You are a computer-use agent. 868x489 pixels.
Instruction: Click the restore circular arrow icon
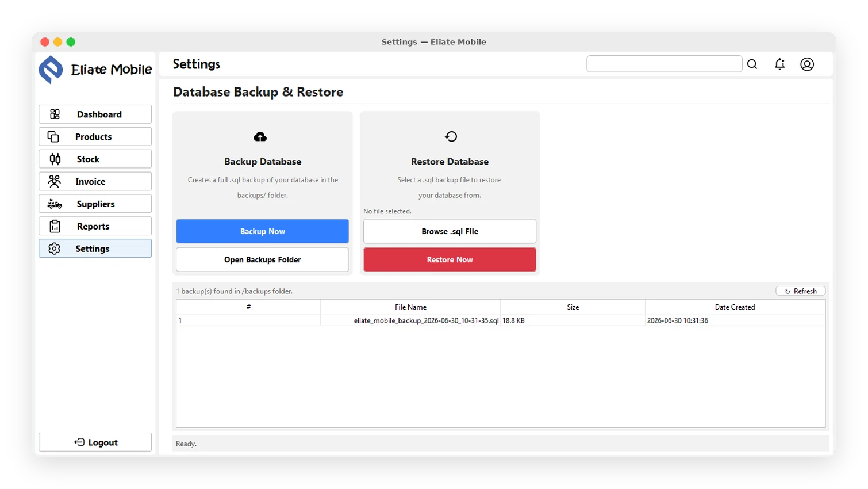pos(451,136)
